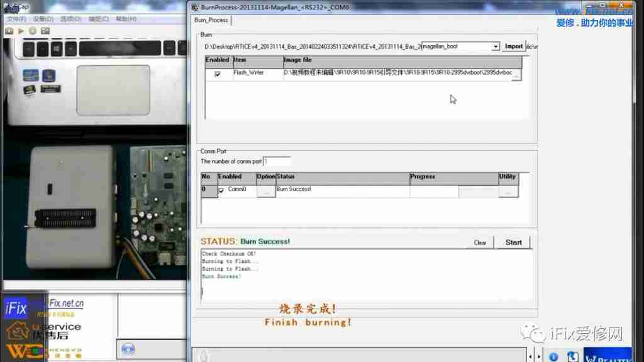The width and height of the screenshot is (644, 362).
Task: Click the number of comm port input field
Action: click(x=277, y=162)
